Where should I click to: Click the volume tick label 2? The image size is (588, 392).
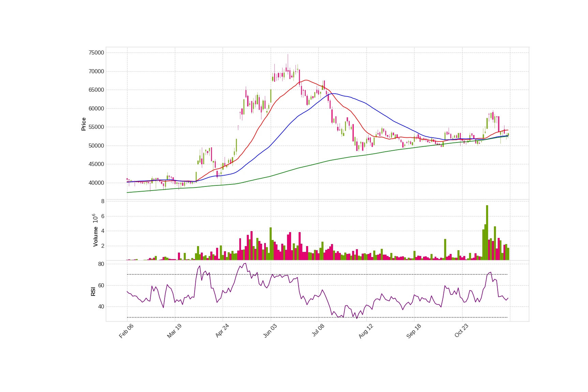click(x=103, y=246)
